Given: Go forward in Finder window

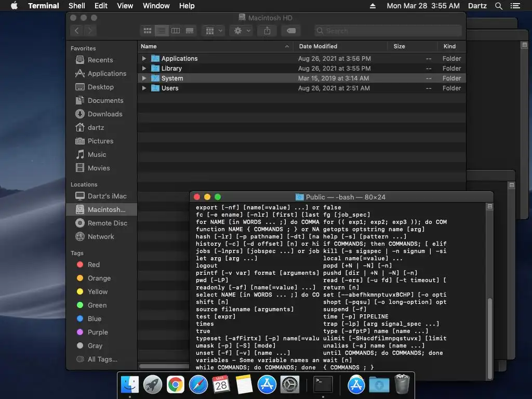Looking at the screenshot, I should pyautogui.click(x=90, y=31).
